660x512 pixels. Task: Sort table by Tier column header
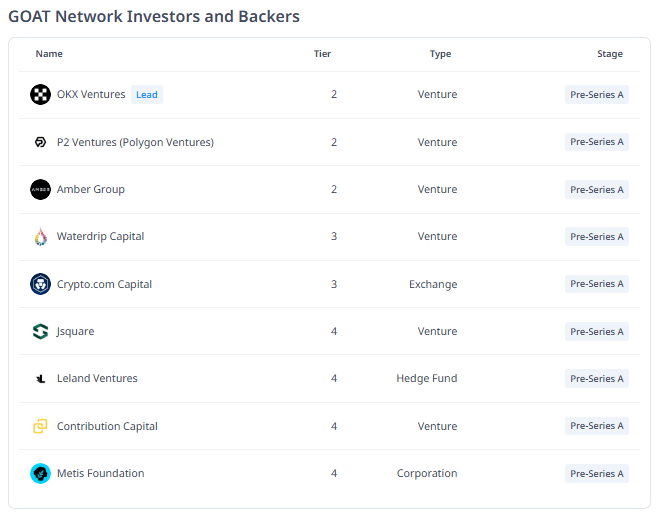click(x=322, y=54)
